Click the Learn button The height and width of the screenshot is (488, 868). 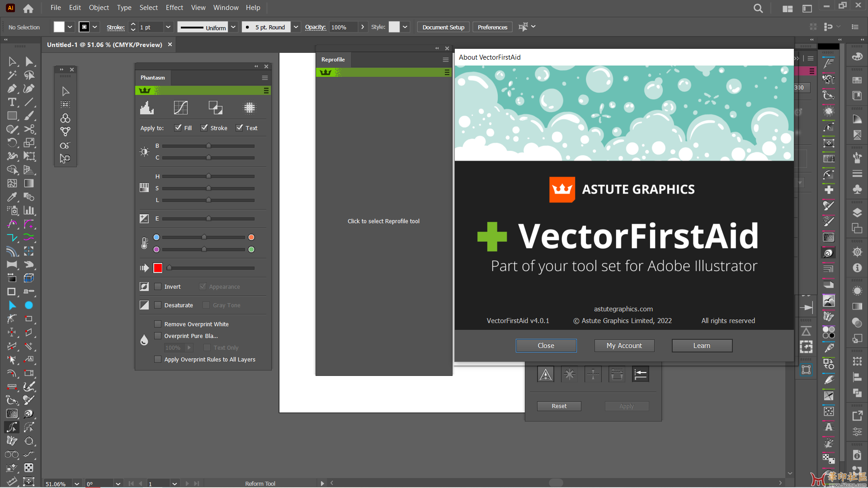[702, 345]
